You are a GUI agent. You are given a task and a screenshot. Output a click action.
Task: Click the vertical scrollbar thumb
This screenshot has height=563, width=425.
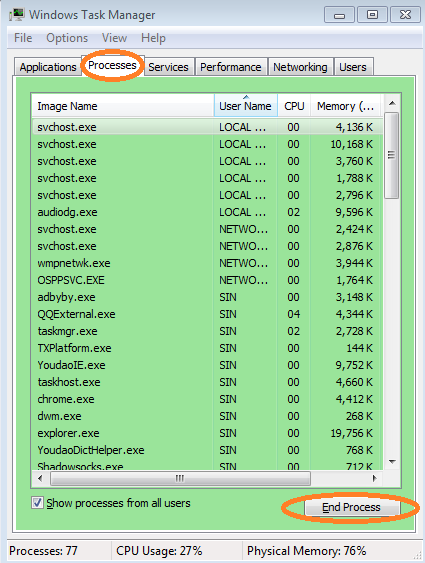(x=391, y=155)
